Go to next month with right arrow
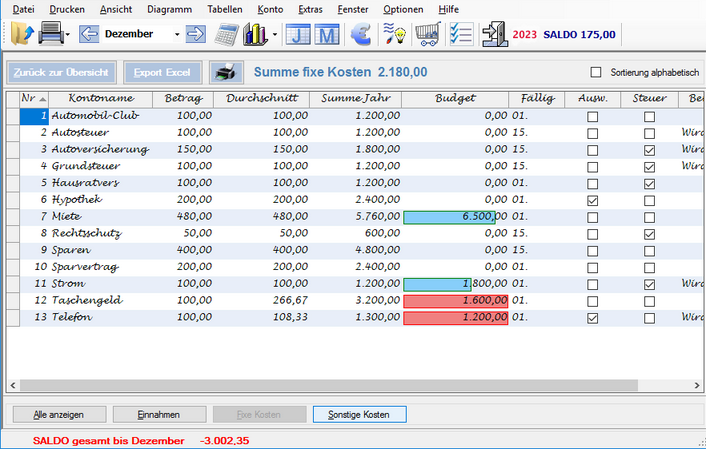This screenshot has width=706, height=449. [195, 34]
